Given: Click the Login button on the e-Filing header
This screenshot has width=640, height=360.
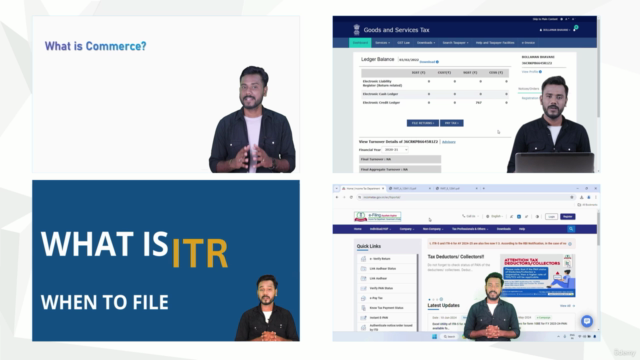Looking at the screenshot, I should click(x=551, y=216).
